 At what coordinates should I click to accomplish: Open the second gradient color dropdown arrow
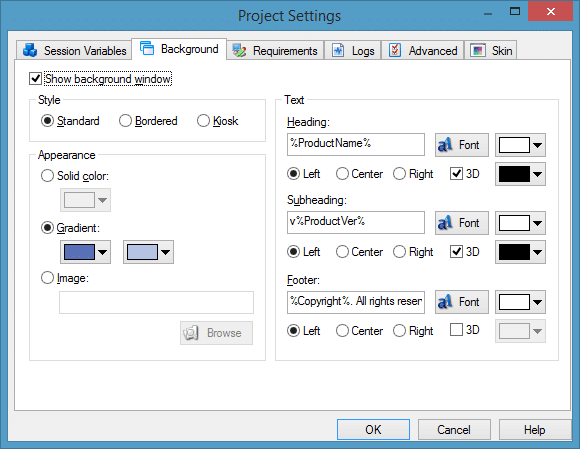pyautogui.click(x=165, y=252)
